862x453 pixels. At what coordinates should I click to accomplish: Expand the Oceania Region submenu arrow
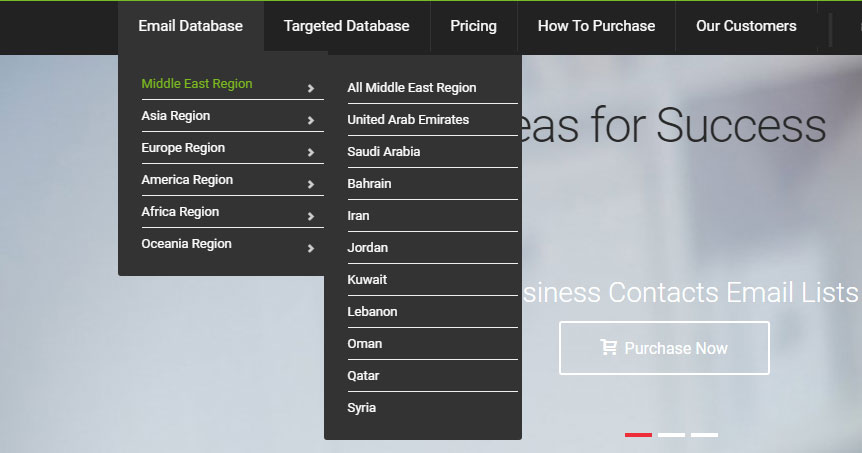311,248
